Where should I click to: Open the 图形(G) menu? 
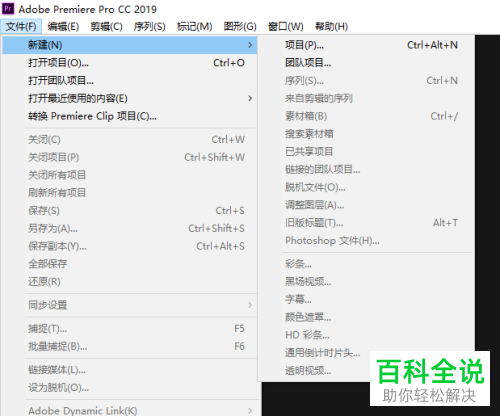(x=240, y=26)
